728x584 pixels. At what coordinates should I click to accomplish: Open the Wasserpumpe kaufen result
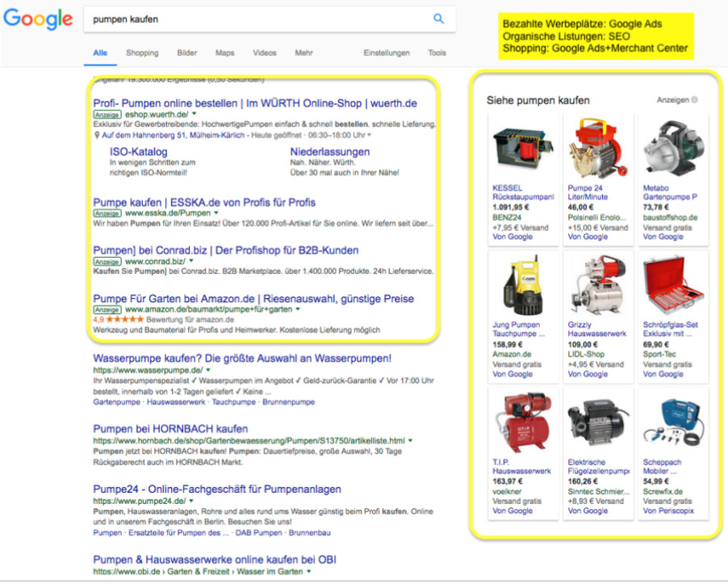click(x=242, y=359)
